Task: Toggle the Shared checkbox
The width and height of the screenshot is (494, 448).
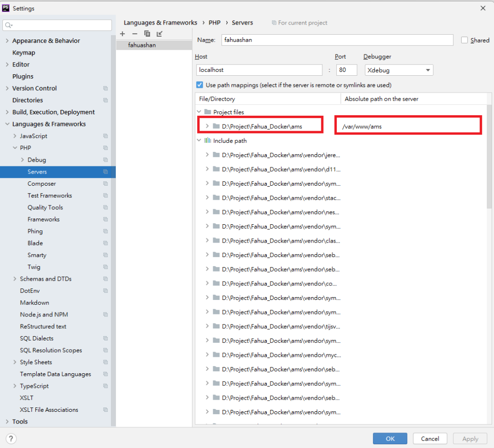Action: coord(465,40)
